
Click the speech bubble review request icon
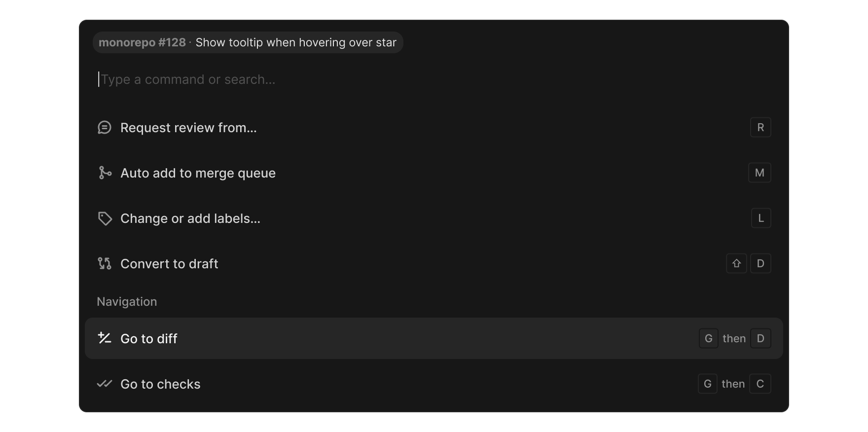pos(105,128)
